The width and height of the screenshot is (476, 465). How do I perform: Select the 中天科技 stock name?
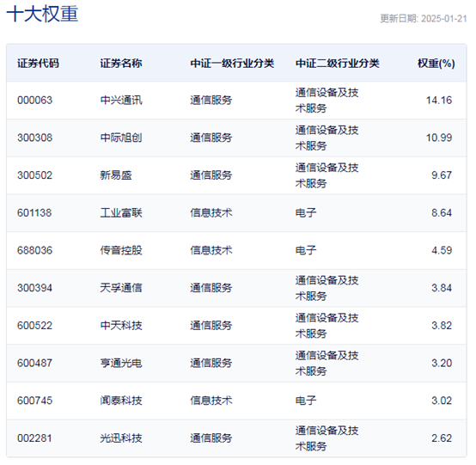point(121,326)
